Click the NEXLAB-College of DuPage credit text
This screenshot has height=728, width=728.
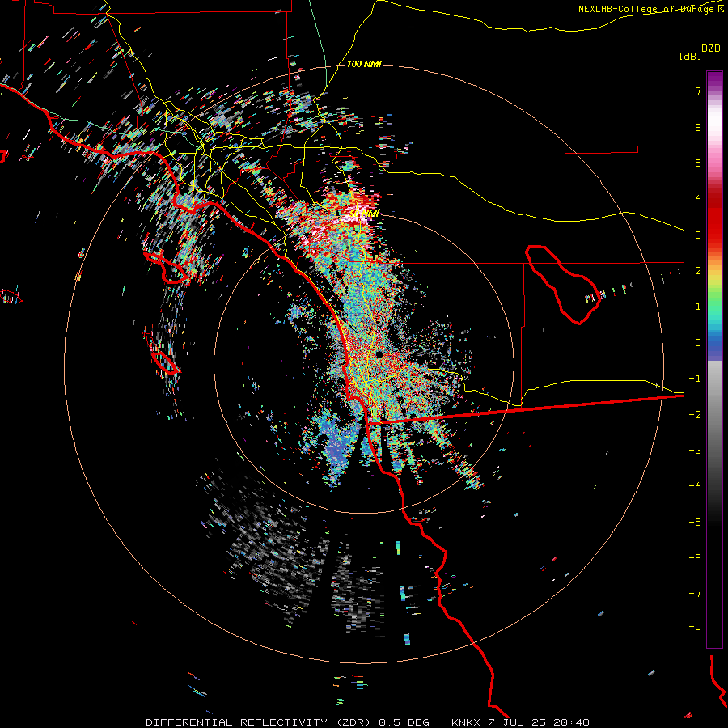click(650, 9)
